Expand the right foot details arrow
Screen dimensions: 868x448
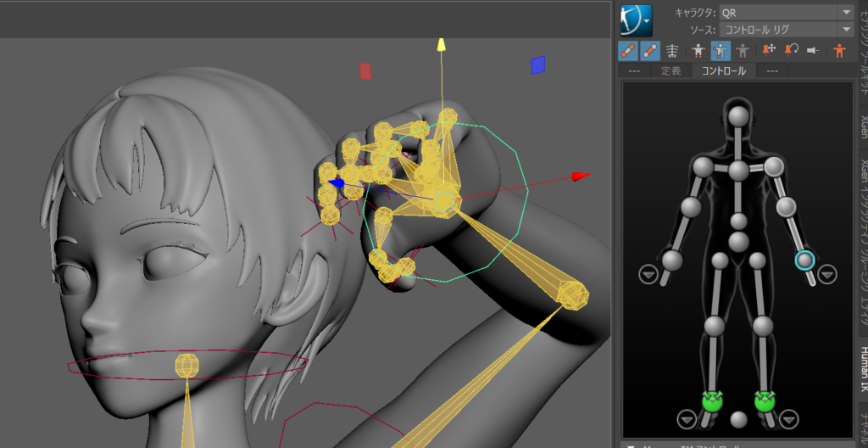687,418
